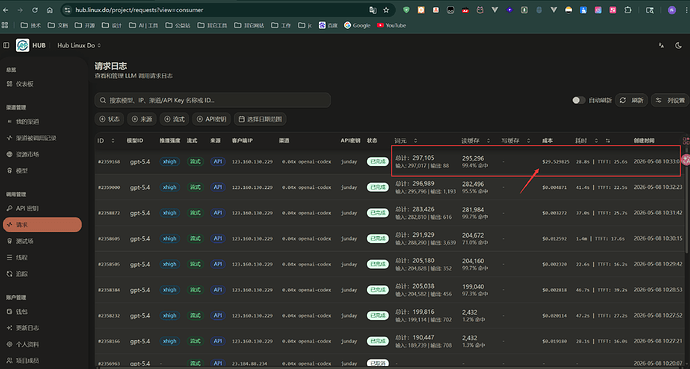Open the YouTube bookmark
Viewport: 690px width, 369px height.
[x=391, y=26]
